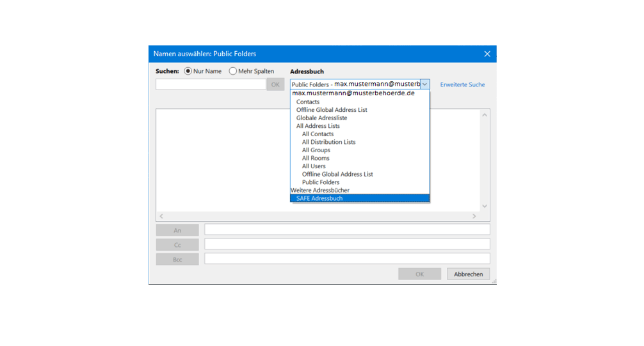Image resolution: width=644 pixels, height=346 pixels.
Task: Click the Bcc recipient button
Action: tap(177, 259)
